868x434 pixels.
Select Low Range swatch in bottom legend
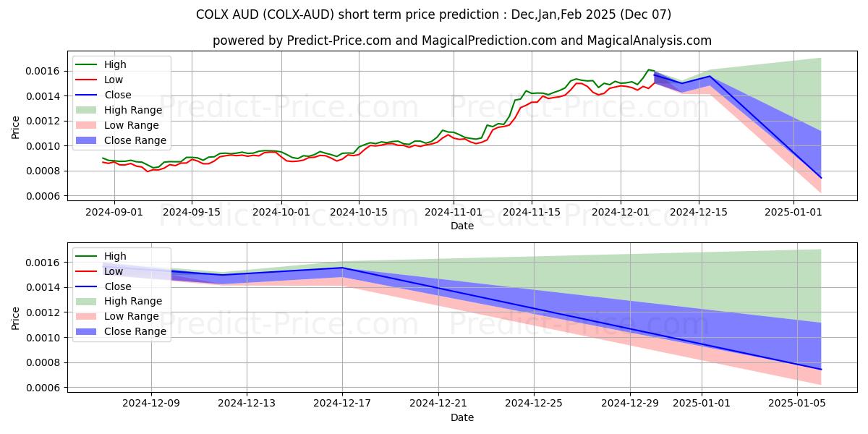tap(87, 317)
